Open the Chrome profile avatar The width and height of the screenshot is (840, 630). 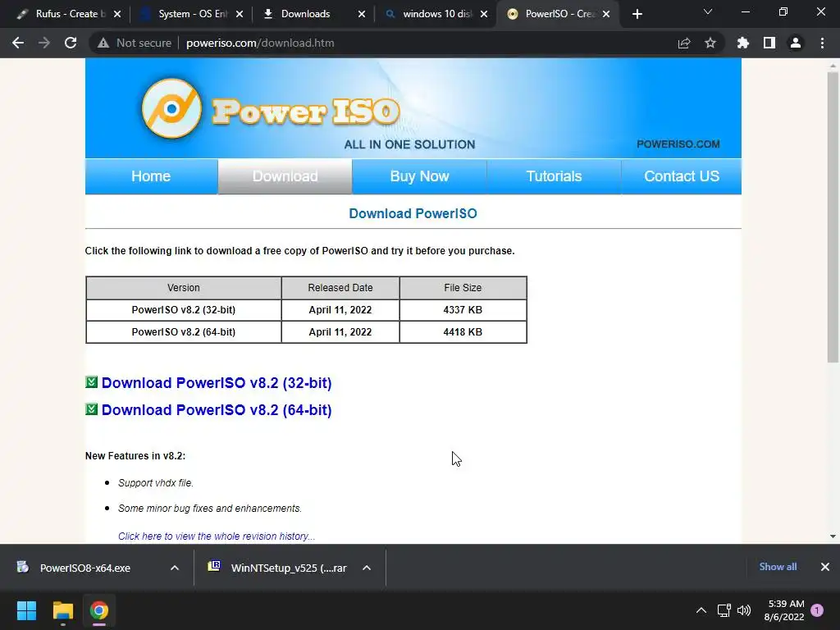point(796,43)
